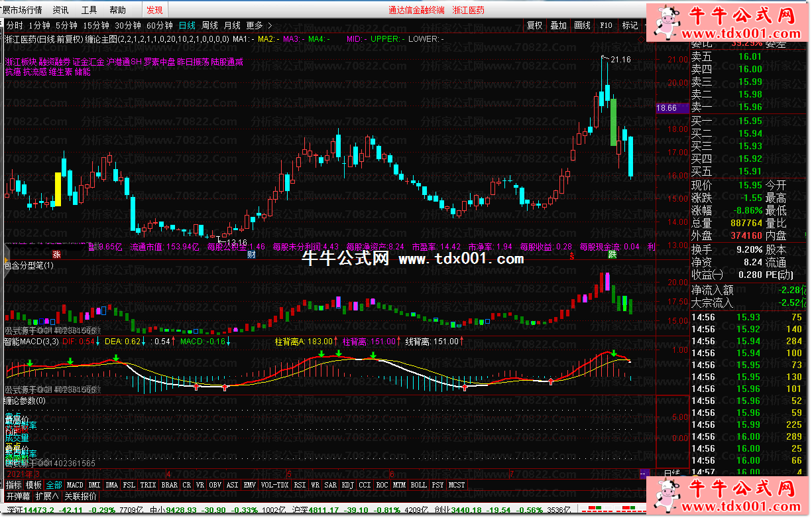Screen dimensions: 812x518
Task: Click the 现价 15.95 quote value
Action: point(750,185)
